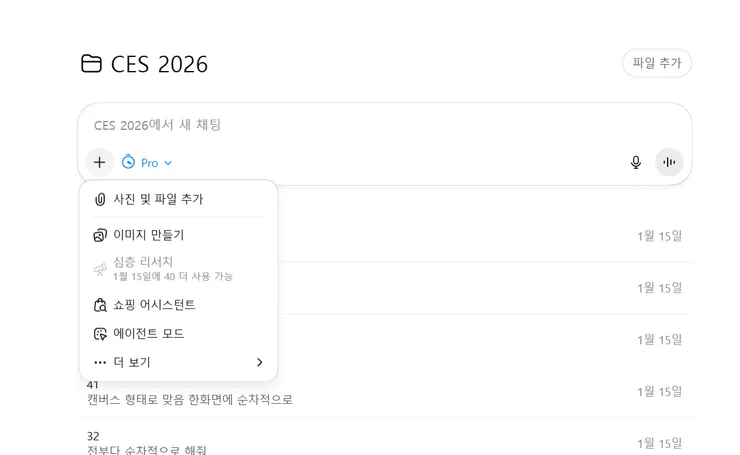Click the three-dots icon beside 더 보기
Image resolution: width=740 pixels, height=455 pixels.
(x=100, y=362)
